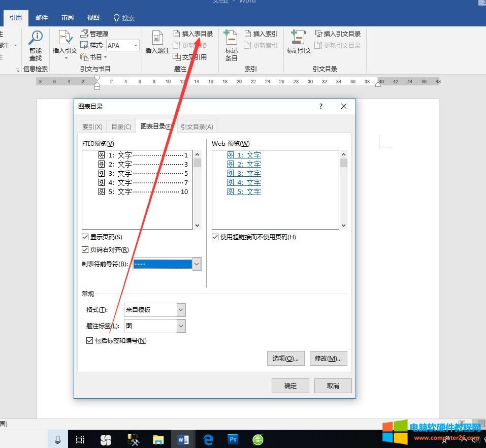Click the 修改(M) button

[328, 358]
